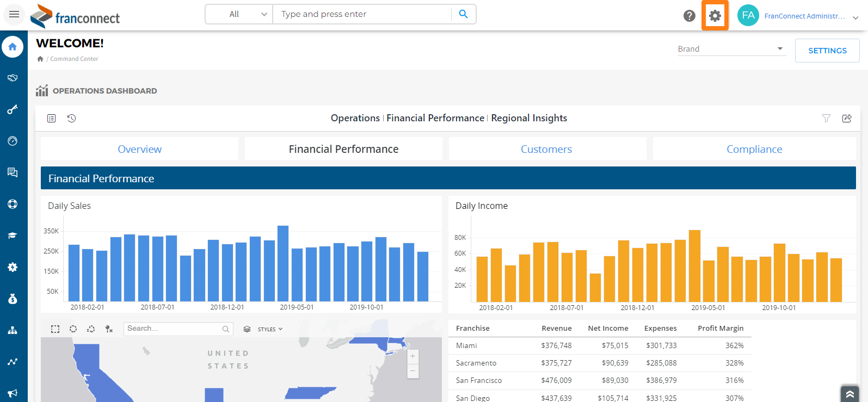This screenshot has height=402, width=868.
Task: Switch to the Financial Performance tab
Action: coord(343,149)
